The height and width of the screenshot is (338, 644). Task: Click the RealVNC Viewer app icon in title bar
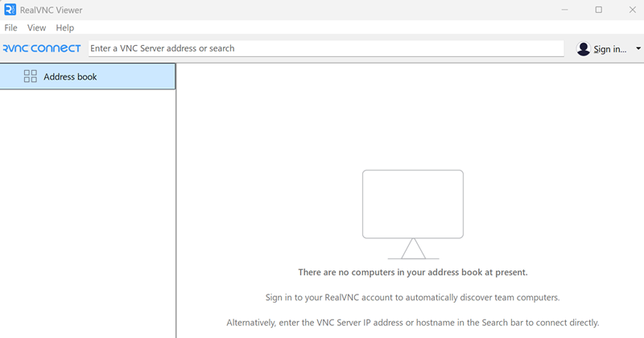pos(10,10)
